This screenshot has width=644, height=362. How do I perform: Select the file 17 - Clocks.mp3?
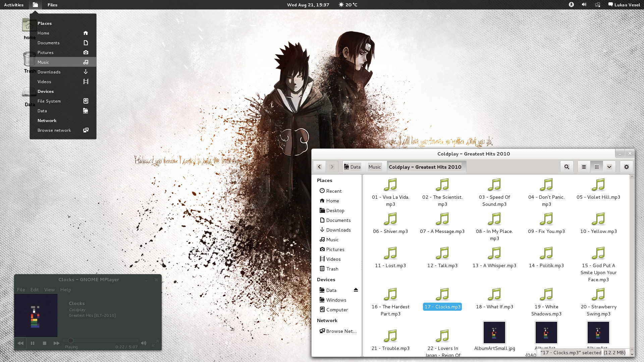[442, 299]
